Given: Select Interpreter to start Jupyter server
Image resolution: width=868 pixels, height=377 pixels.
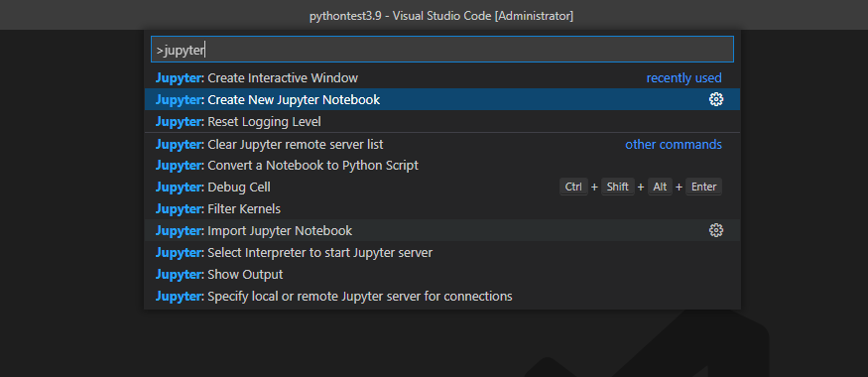Looking at the screenshot, I should click(442, 252).
